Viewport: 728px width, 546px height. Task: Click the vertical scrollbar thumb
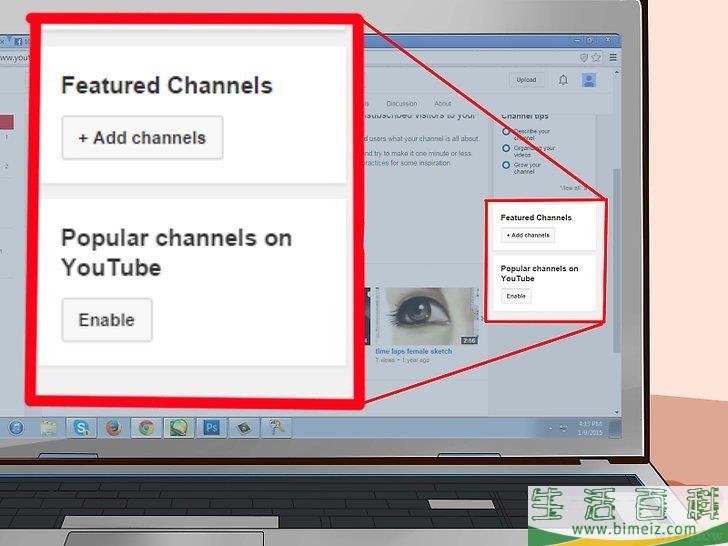coord(617,260)
